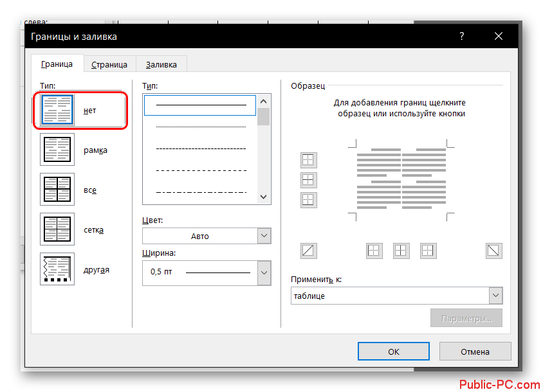This screenshot has width=543, height=392.
Task: Click the inside vertical border button
Action: (401, 251)
